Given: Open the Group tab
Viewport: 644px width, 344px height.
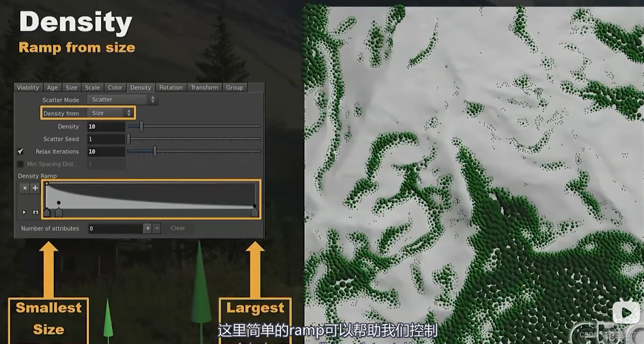Looking at the screenshot, I should pos(234,88).
